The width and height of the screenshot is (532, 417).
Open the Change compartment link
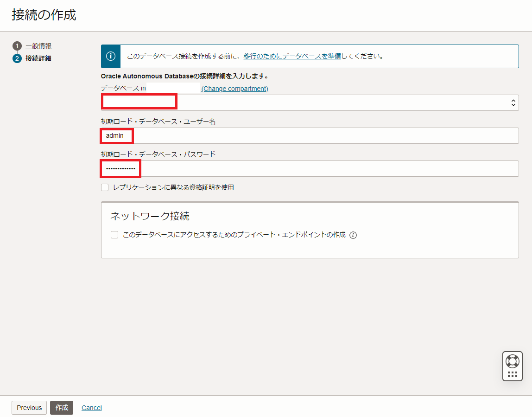click(234, 88)
